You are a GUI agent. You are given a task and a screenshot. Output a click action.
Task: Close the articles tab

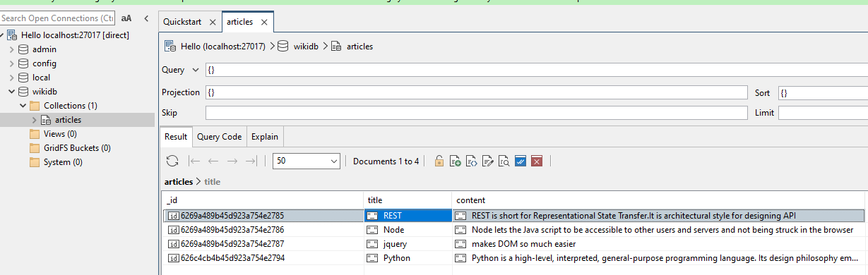coord(264,22)
